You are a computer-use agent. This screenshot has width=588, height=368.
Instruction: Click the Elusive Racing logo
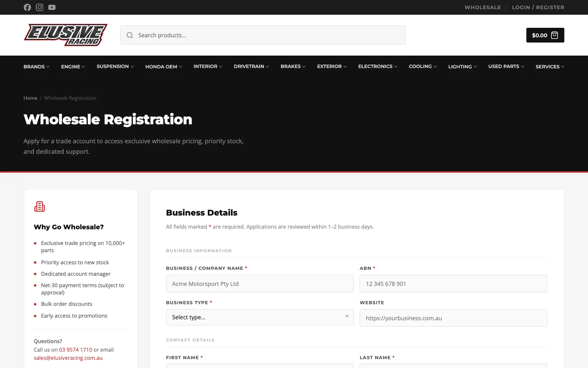tap(66, 35)
